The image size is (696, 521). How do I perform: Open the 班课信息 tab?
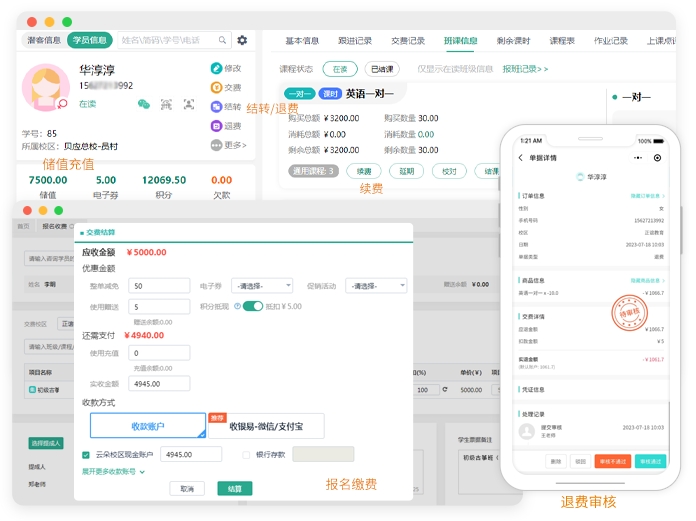460,41
